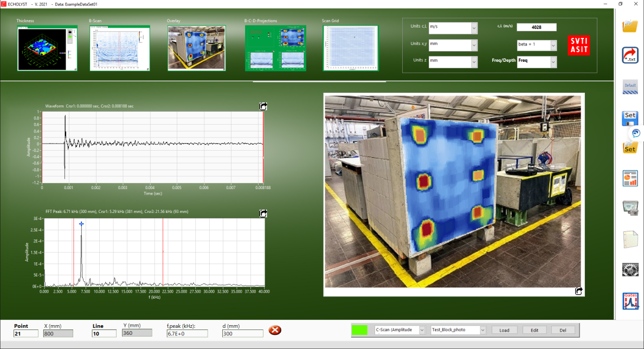Open the Gates icon in sidebar
The width and height of the screenshot is (644, 349).
coord(630,301)
